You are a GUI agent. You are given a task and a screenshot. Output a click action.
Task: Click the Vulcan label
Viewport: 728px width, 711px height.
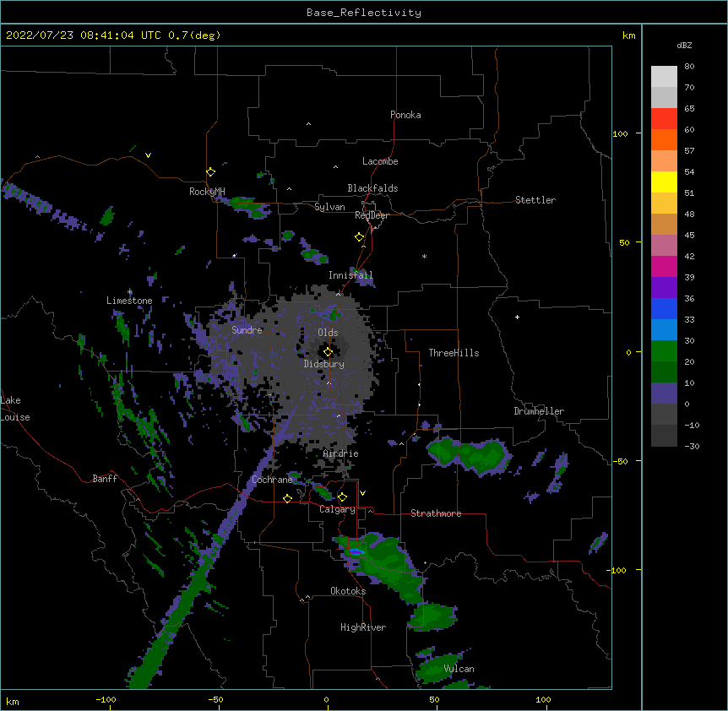(459, 668)
